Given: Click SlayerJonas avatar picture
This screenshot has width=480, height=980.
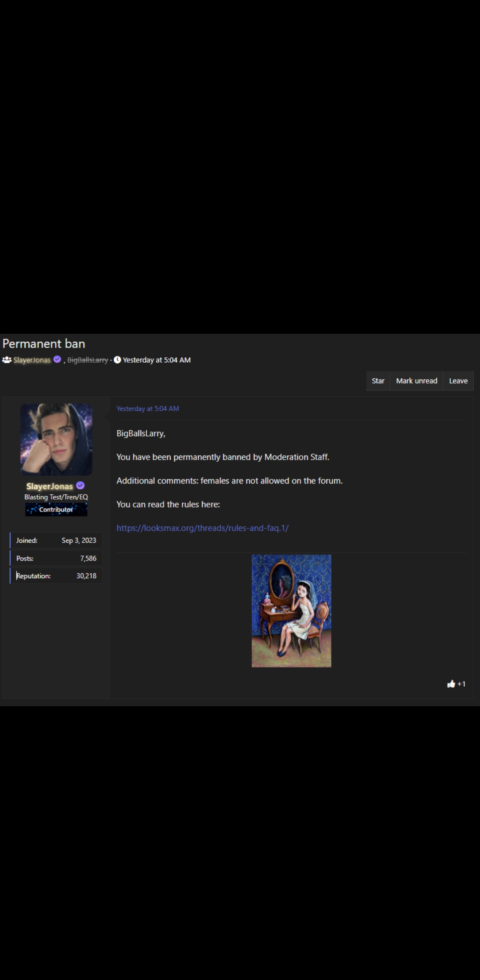Looking at the screenshot, I should coord(56,440).
